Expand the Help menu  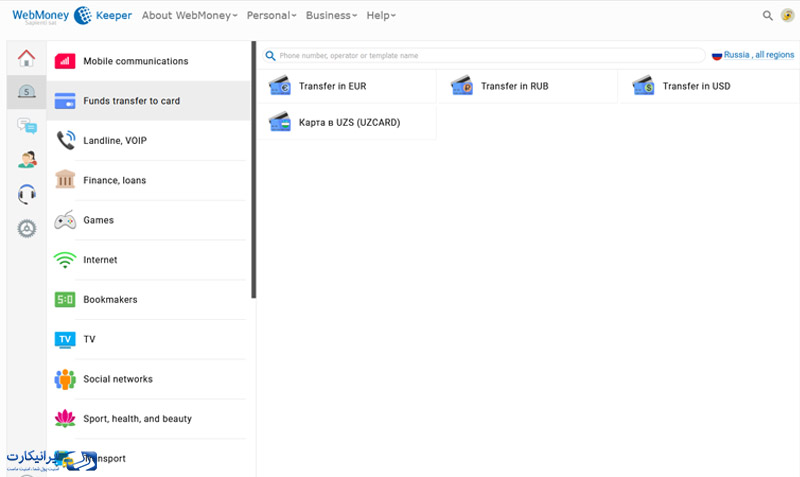point(381,15)
